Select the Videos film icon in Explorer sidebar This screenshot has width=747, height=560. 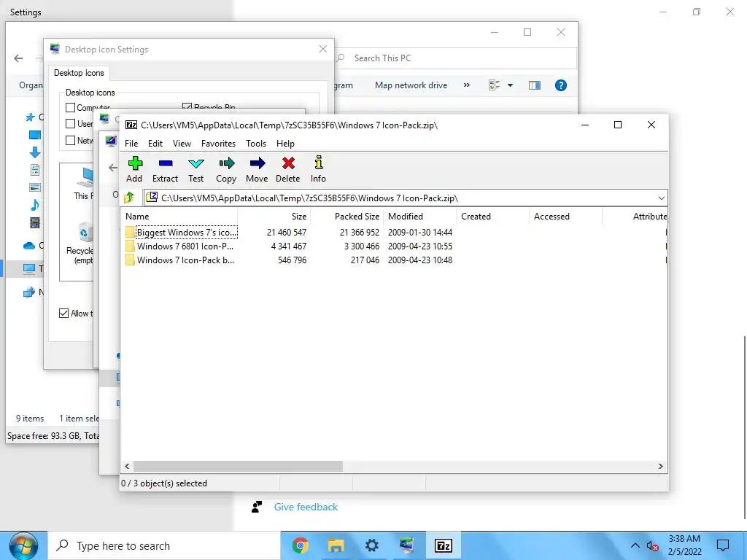pyautogui.click(x=35, y=222)
